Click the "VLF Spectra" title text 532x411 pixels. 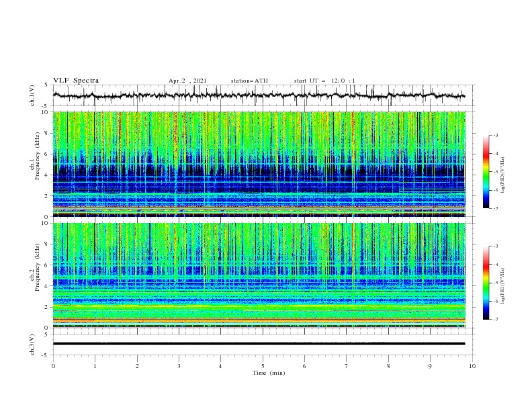click(x=76, y=81)
